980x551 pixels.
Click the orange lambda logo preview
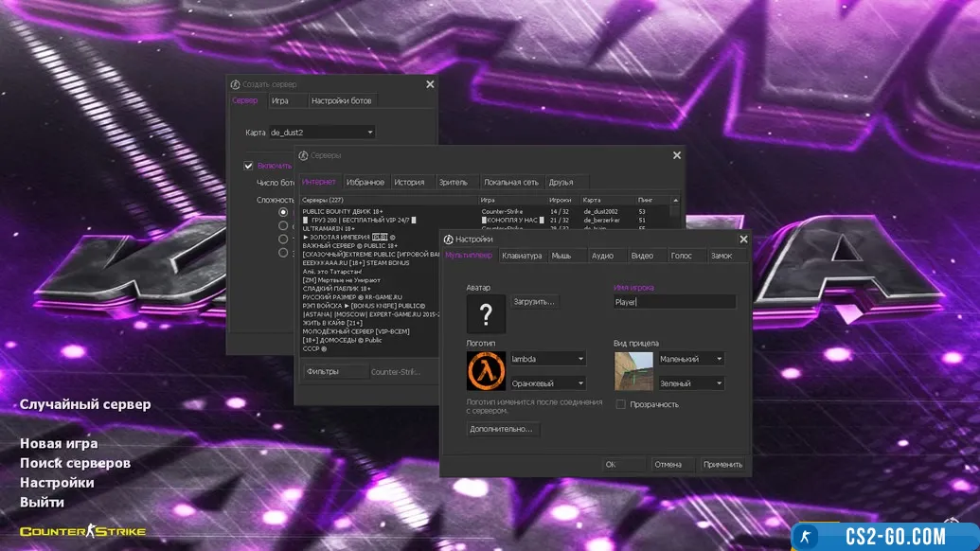[486, 370]
